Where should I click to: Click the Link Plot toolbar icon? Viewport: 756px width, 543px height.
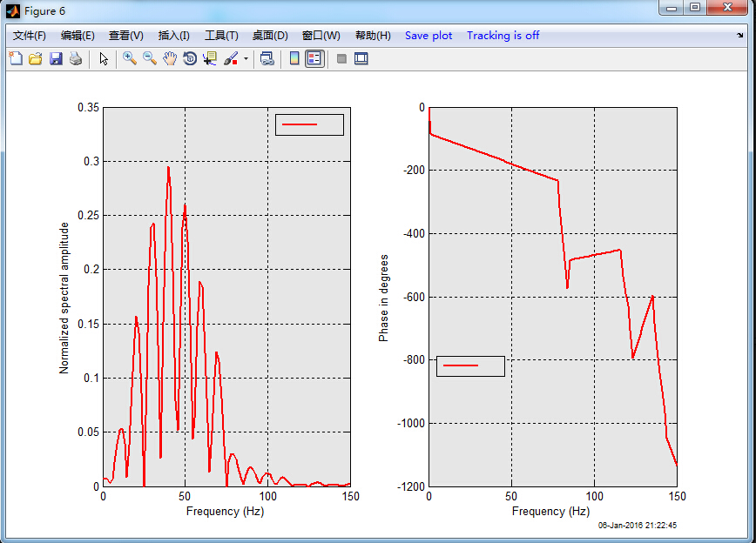point(267,59)
